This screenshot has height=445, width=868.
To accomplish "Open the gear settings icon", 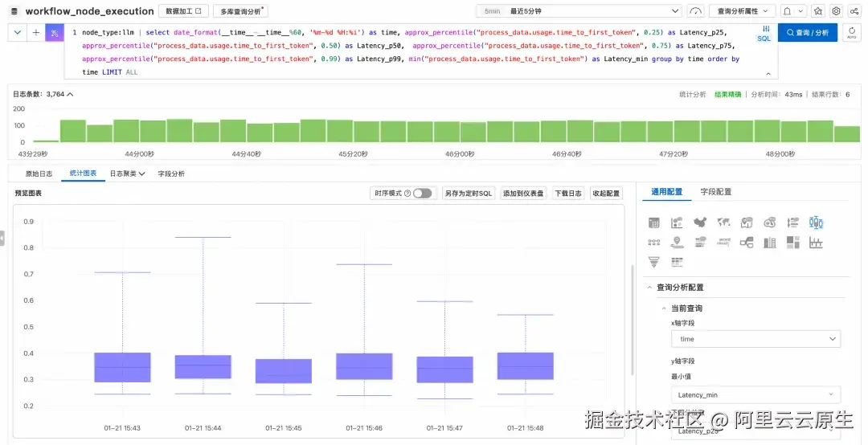I will [x=837, y=11].
